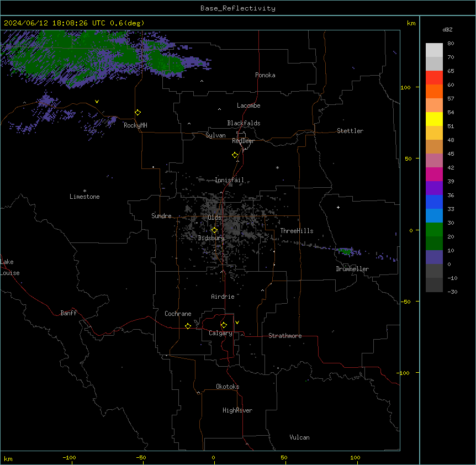Click the green radar echo northwest of Drumheller
Viewport: 476px width, 465px height.
coord(345,251)
